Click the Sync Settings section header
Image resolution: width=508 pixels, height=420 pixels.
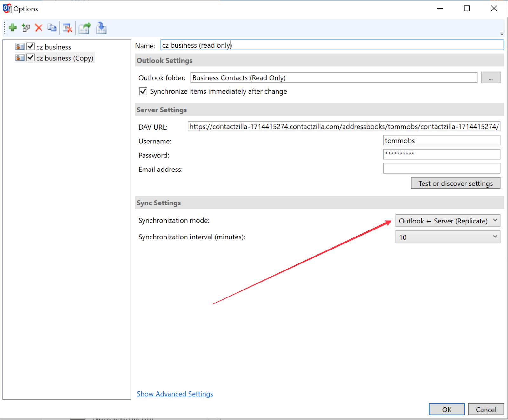coord(319,203)
